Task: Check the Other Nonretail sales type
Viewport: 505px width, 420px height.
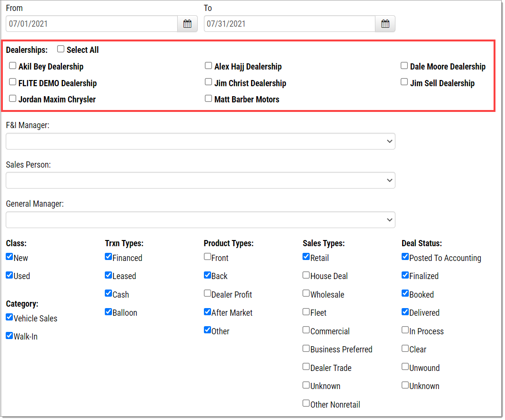Action: [x=306, y=403]
